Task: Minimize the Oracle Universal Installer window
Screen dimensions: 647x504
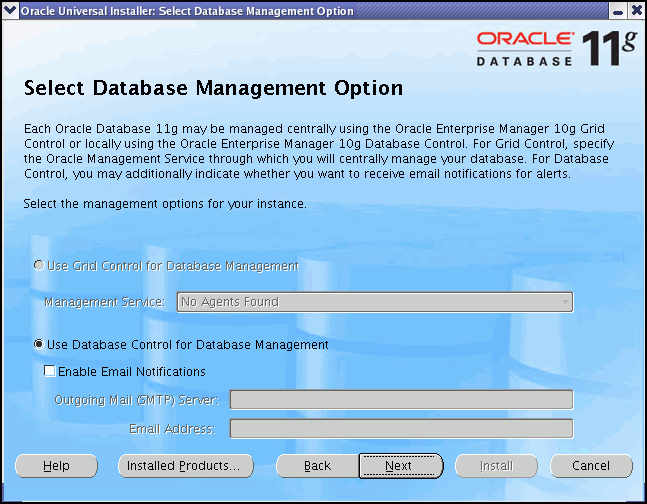Action: 619,11
